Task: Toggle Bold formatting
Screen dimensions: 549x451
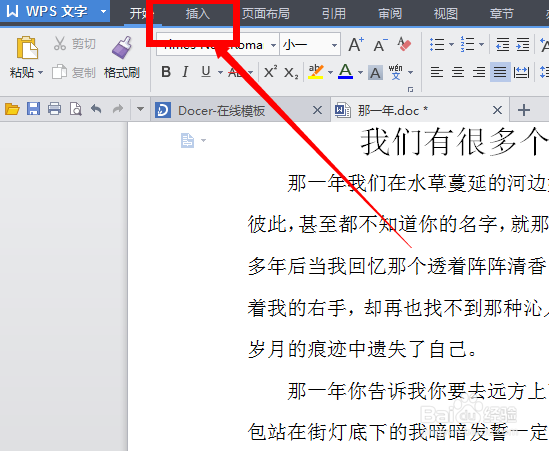Action: point(166,72)
